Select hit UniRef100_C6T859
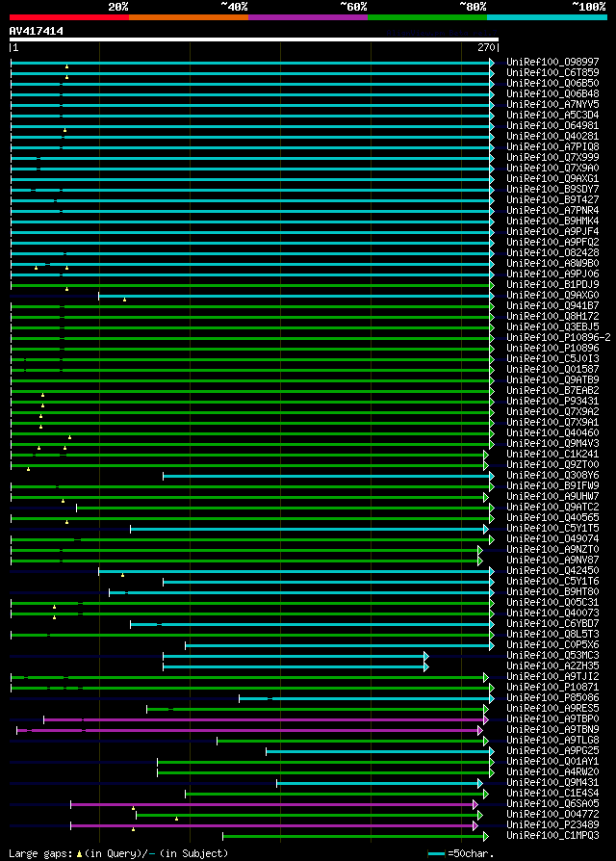This screenshot has height=861, width=616. click(552, 72)
